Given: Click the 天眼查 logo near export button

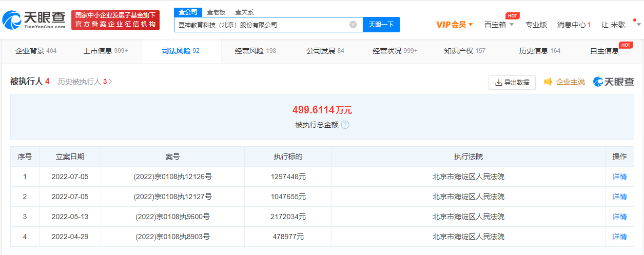Looking at the screenshot, I should (x=614, y=82).
